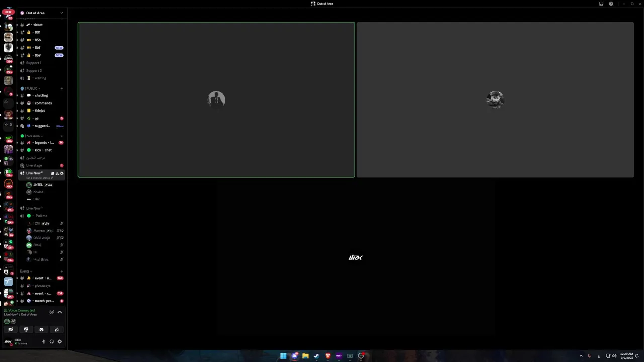
Task: Open the server icon with the 214 badge
Action: tap(8, 58)
